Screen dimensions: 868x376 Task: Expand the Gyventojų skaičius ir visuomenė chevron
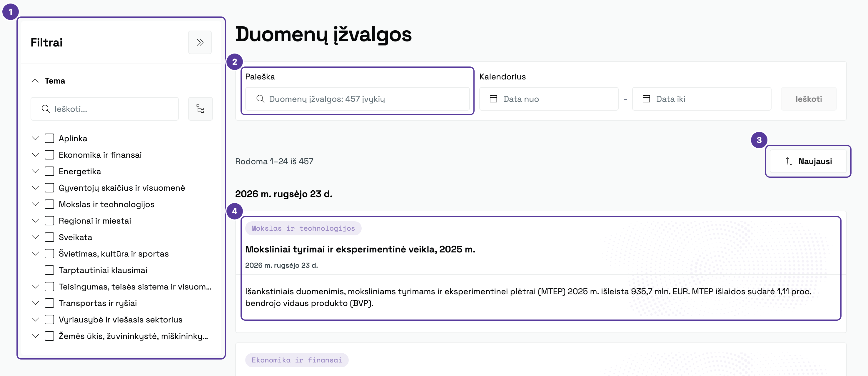tap(35, 188)
